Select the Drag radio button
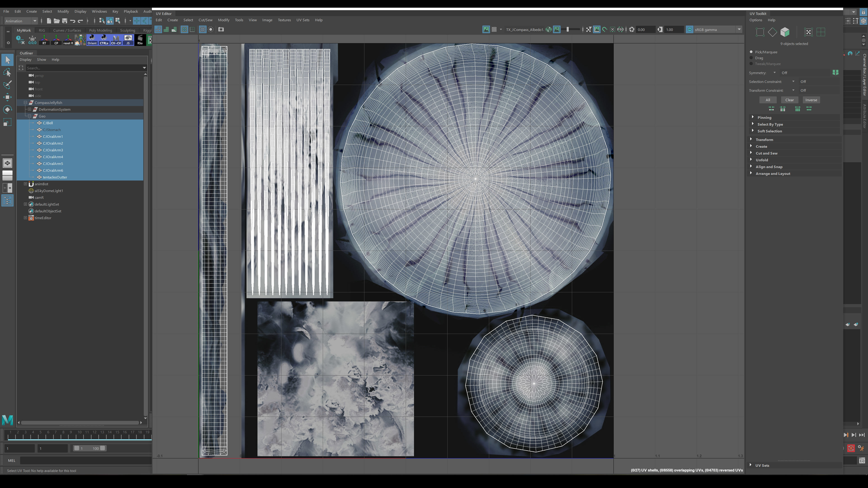Viewport: 868px width, 488px height. click(x=751, y=58)
